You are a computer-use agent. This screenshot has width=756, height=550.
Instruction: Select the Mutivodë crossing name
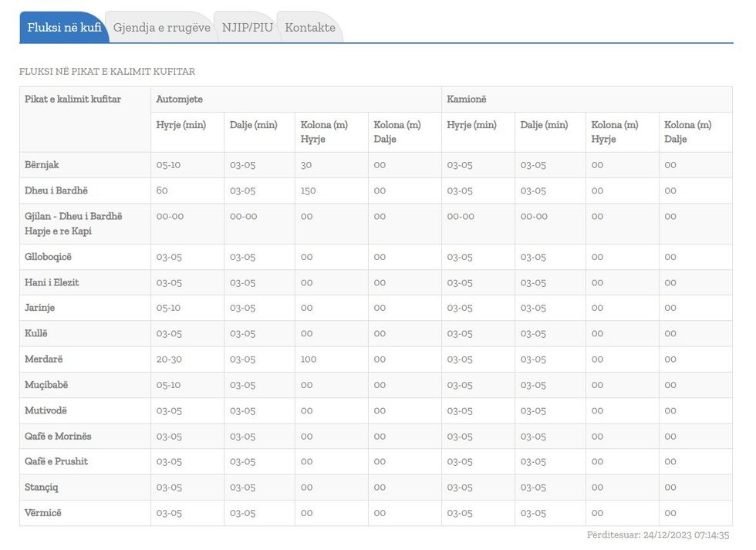[46, 410]
